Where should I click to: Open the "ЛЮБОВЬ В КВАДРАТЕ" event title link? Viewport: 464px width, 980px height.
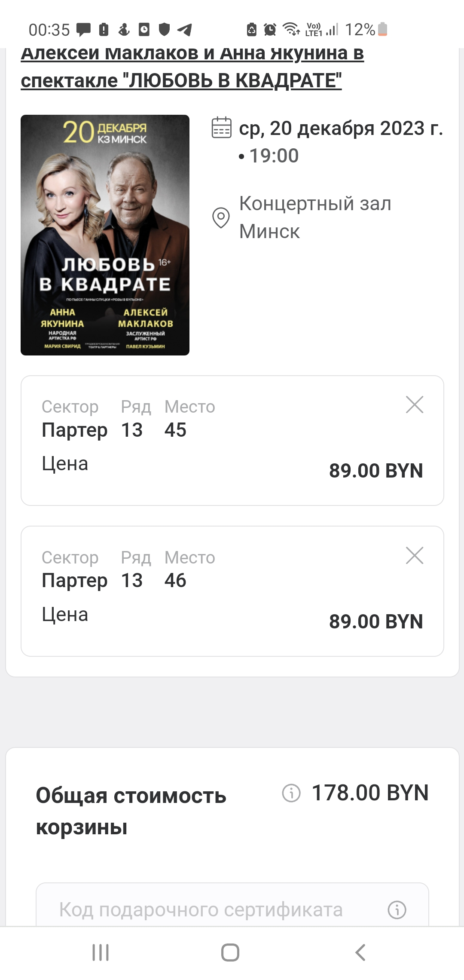click(192, 67)
